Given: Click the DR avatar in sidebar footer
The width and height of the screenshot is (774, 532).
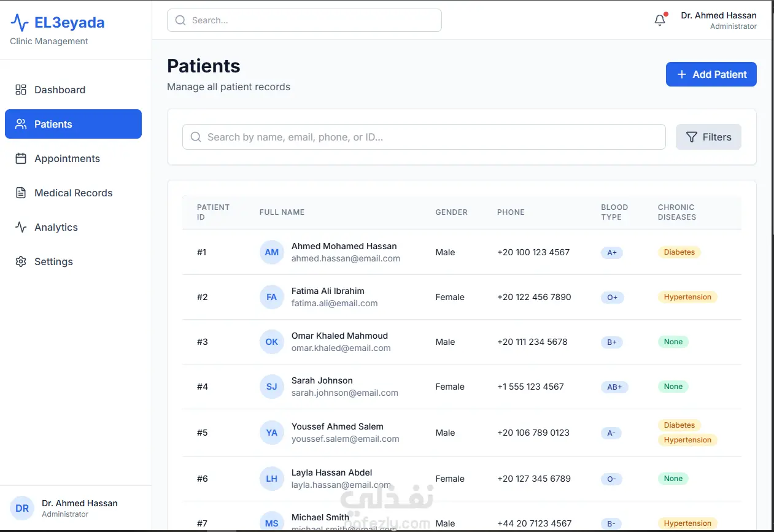Looking at the screenshot, I should tap(22, 508).
